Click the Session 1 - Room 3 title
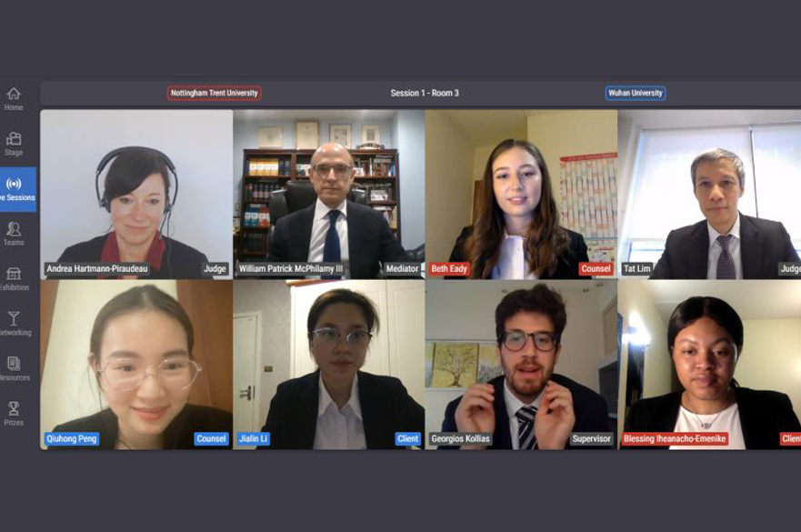 tap(425, 93)
